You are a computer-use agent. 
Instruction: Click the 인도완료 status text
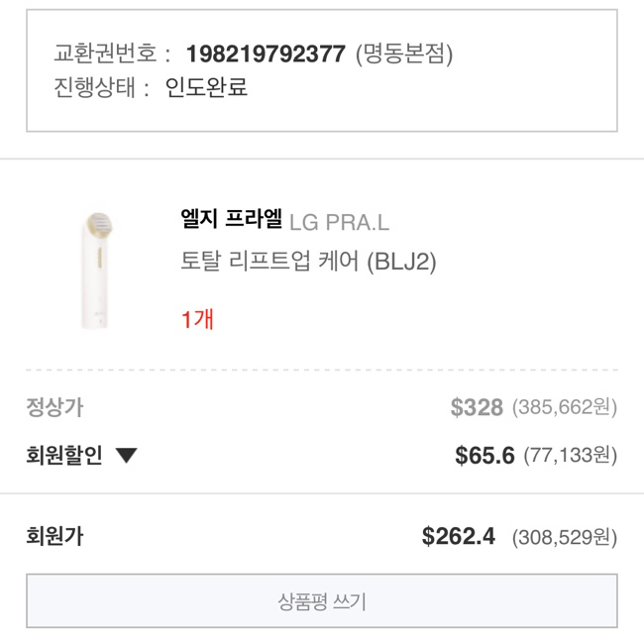tap(206, 87)
